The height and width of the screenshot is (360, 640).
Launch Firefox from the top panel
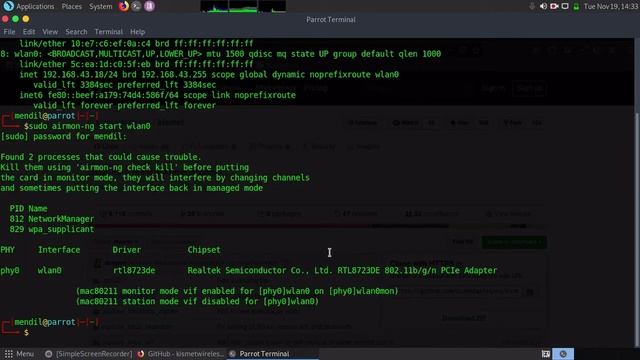[x=124, y=6]
